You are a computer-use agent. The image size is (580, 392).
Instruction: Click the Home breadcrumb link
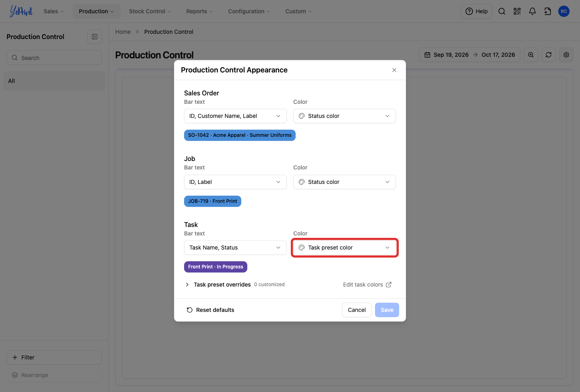tap(123, 32)
